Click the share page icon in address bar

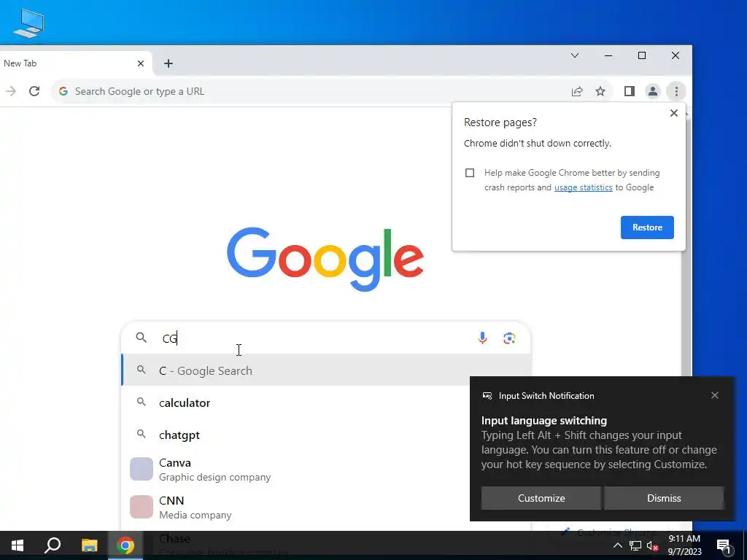(x=577, y=91)
